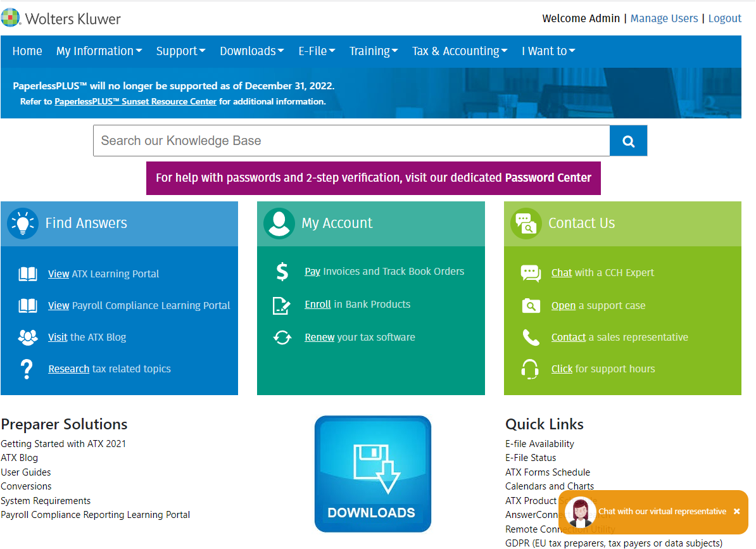This screenshot has height=549, width=756.
Task: Click Payroll Compliance Reporting Learning Portal link
Action: tap(95, 515)
